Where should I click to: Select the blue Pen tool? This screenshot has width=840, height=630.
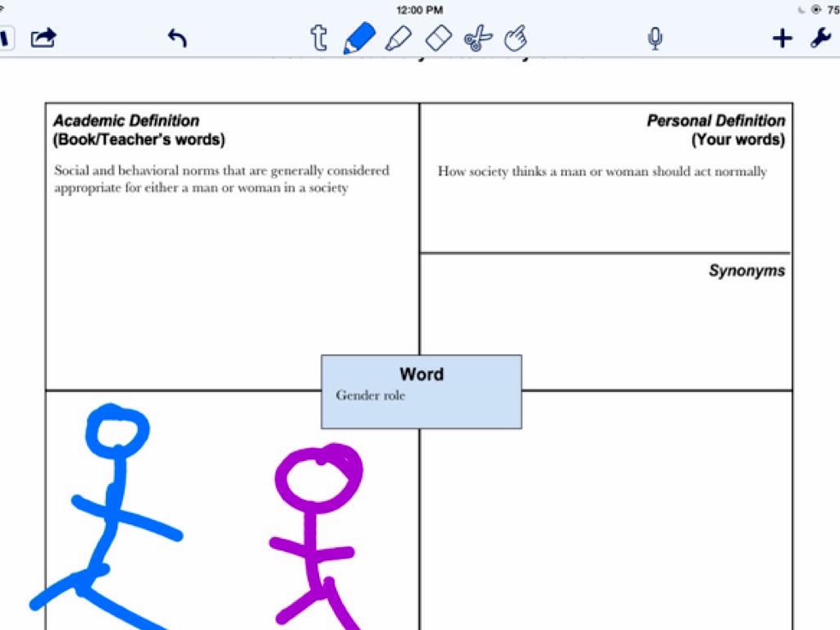tap(358, 38)
